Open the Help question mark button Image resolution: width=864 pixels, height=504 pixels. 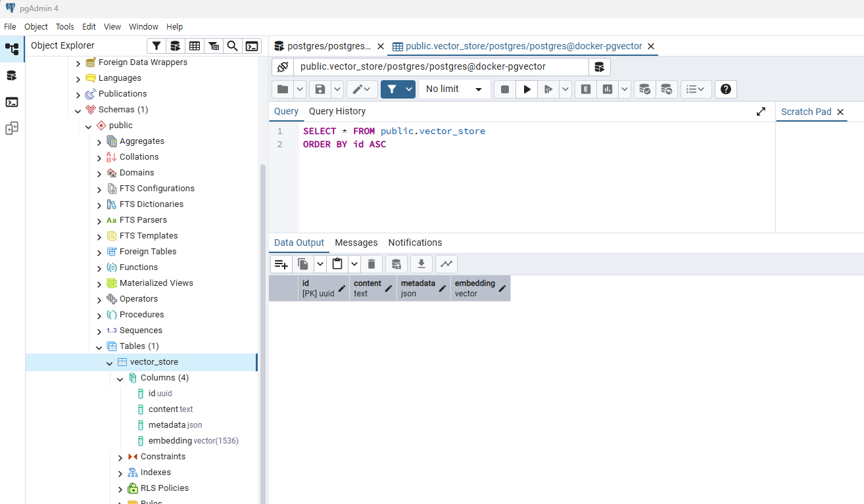coord(726,89)
